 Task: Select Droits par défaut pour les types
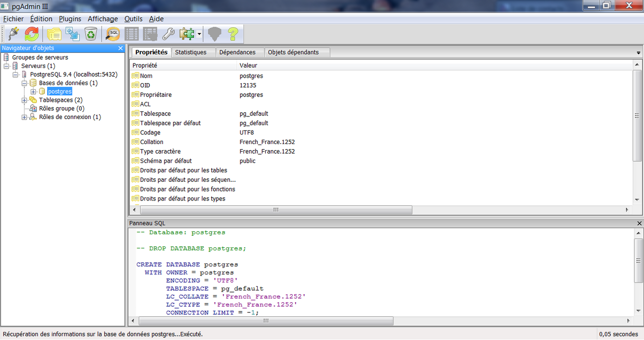[x=381, y=198]
